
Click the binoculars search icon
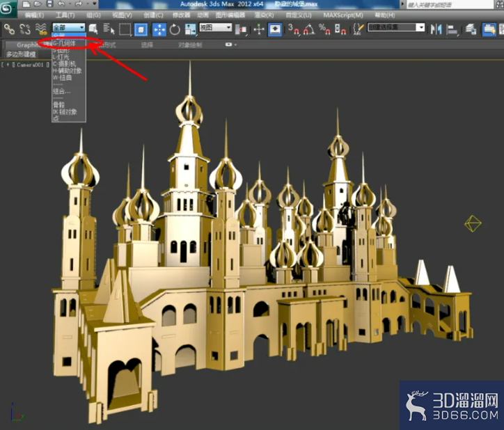(x=500, y=4)
